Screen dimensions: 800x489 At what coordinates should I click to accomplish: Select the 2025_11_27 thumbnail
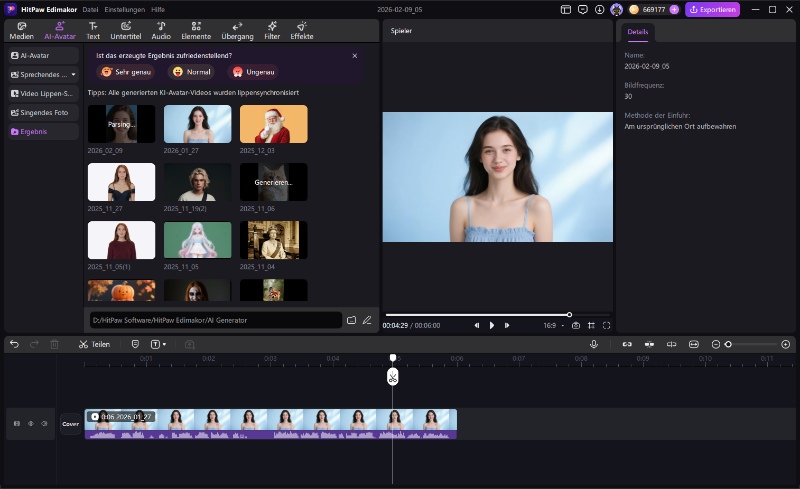pyautogui.click(x=121, y=182)
